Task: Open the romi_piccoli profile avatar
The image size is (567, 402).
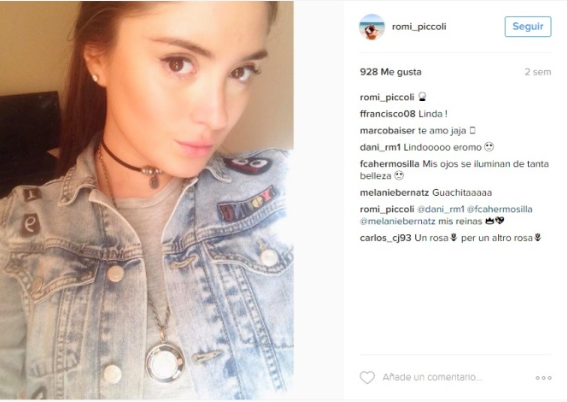Action: pos(372,27)
